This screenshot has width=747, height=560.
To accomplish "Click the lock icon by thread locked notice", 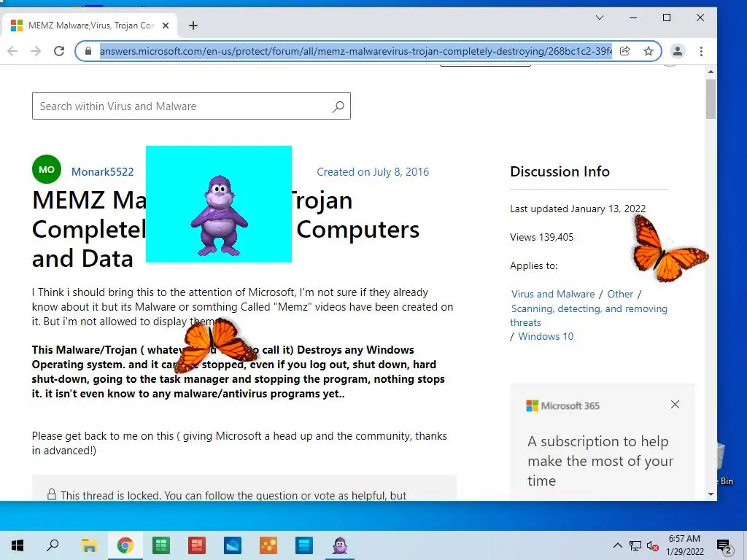I will [x=52, y=494].
